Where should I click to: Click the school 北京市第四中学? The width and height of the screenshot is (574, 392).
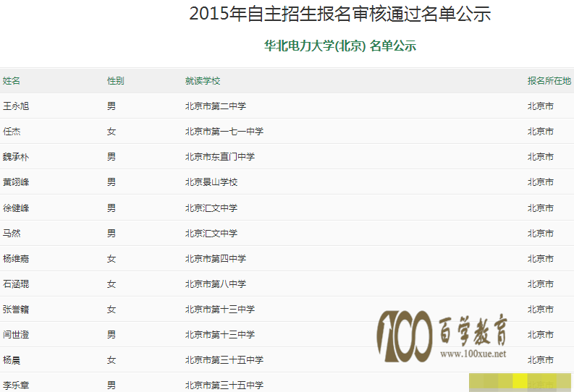pyautogui.click(x=216, y=258)
